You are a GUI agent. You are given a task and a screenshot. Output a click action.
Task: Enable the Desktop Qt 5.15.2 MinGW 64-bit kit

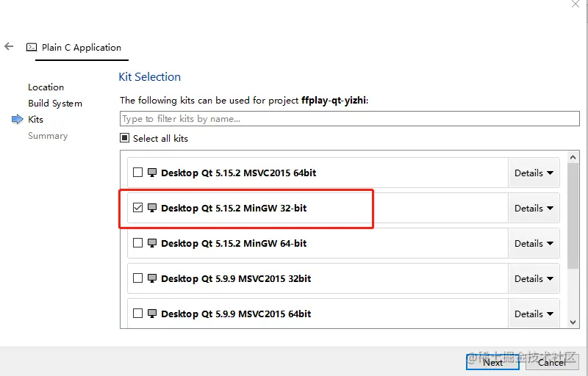click(x=137, y=244)
